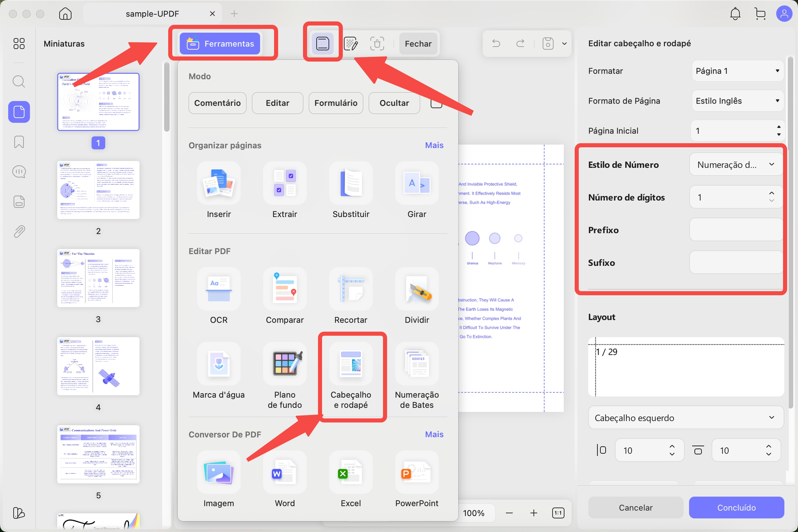Open the OCR tool
The height and width of the screenshot is (532, 798).
219,289
